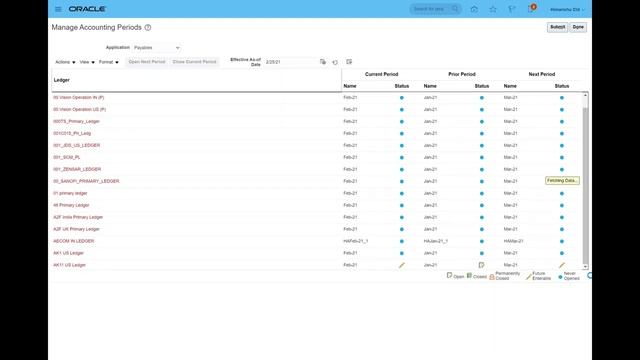640x360 pixels.
Task: Click current period status dot for ABCOM IN LEDGER
Action: coord(402,241)
